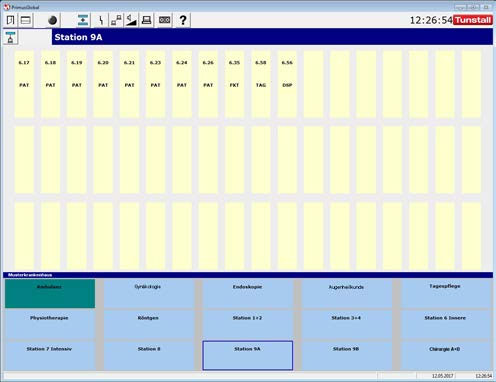Switch to the Ambulanz ward
This screenshot has height=382, width=496.
(x=50, y=293)
